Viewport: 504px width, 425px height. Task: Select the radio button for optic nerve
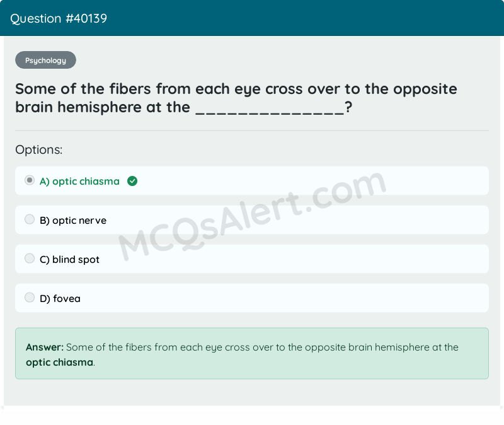point(30,219)
